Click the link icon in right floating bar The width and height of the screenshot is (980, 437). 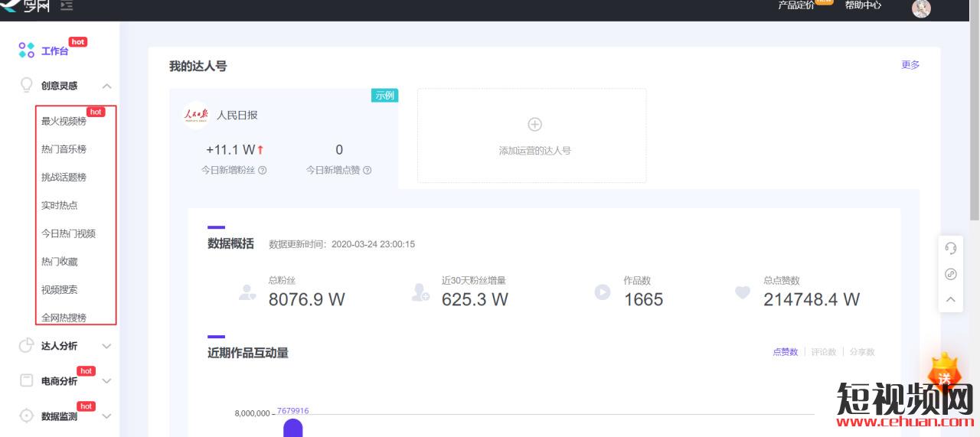(x=951, y=274)
